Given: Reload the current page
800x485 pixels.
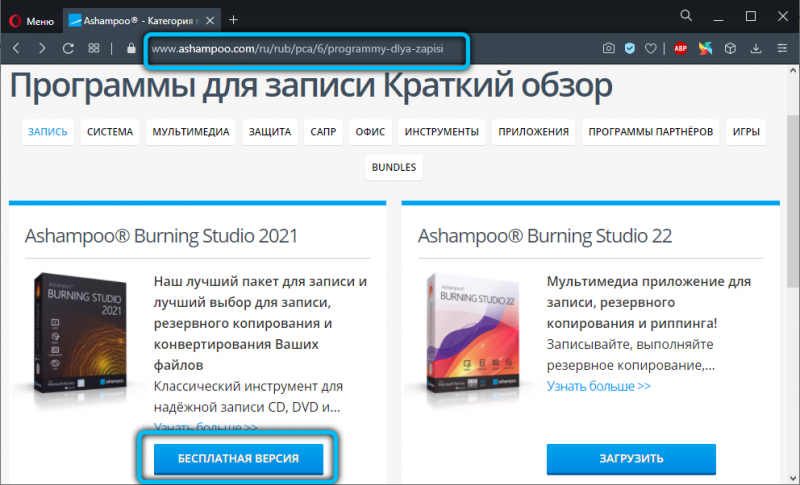Looking at the screenshot, I should [x=68, y=48].
